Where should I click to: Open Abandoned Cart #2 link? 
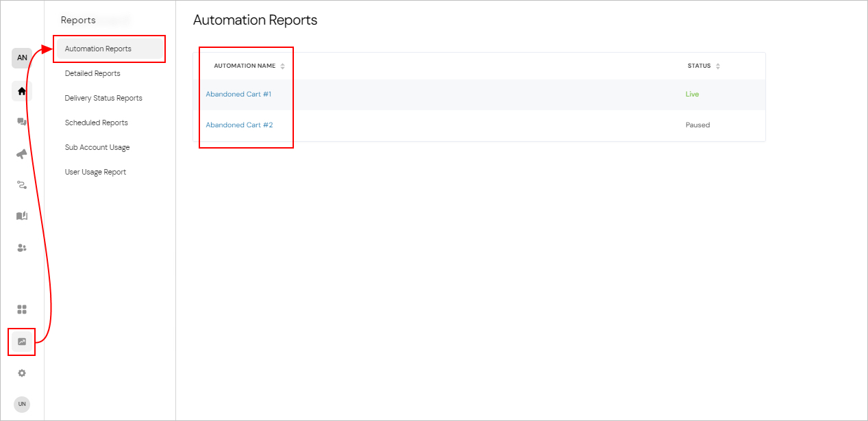tap(239, 125)
